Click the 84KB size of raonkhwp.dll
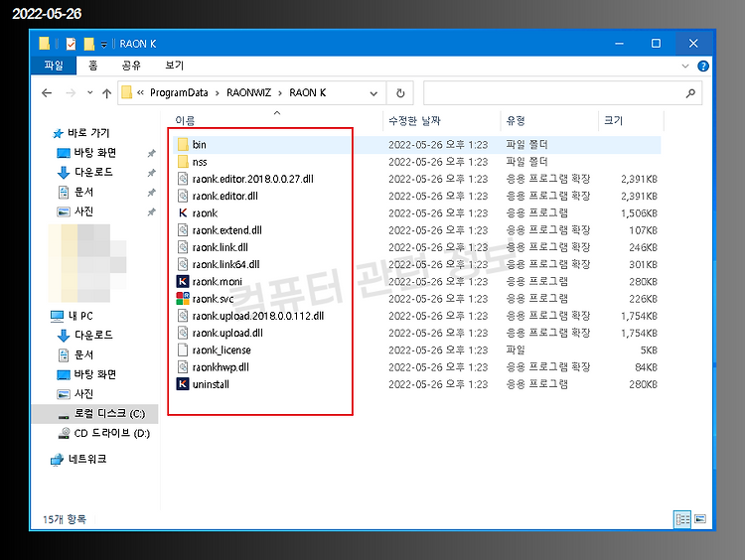The width and height of the screenshot is (745, 560). click(646, 367)
